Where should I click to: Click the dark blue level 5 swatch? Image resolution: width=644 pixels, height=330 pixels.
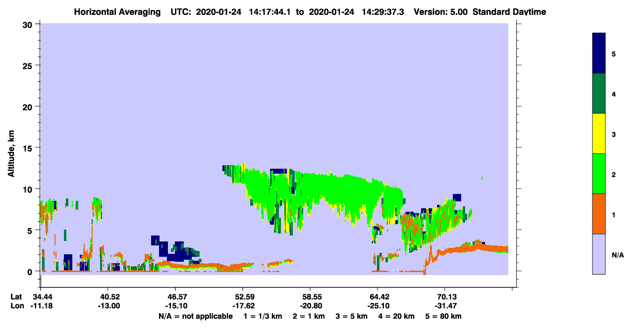coord(599,53)
